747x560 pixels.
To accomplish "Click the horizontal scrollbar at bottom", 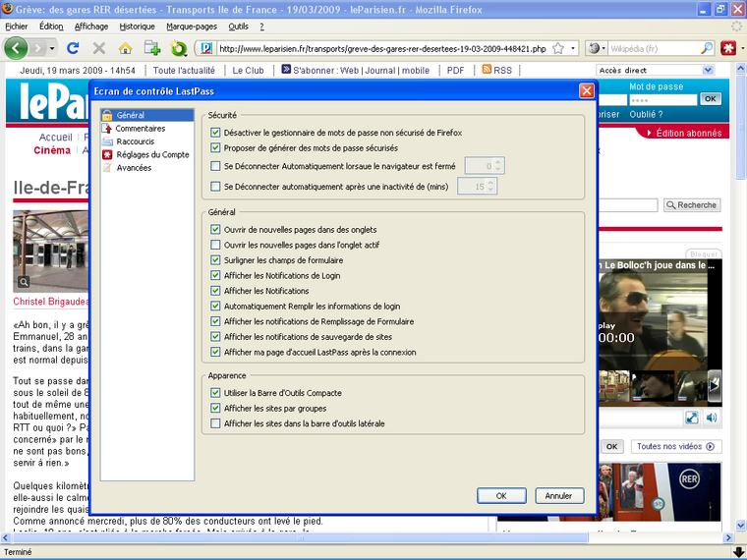I will click(300, 537).
